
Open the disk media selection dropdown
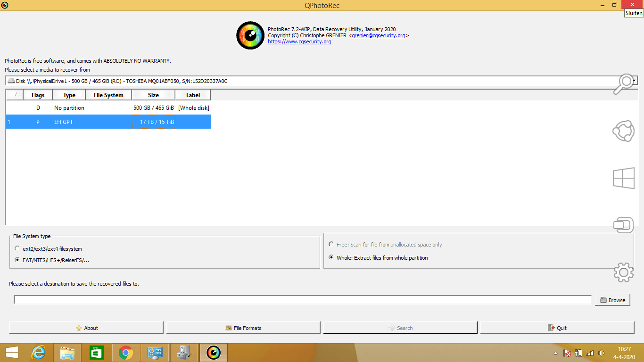coord(322,81)
